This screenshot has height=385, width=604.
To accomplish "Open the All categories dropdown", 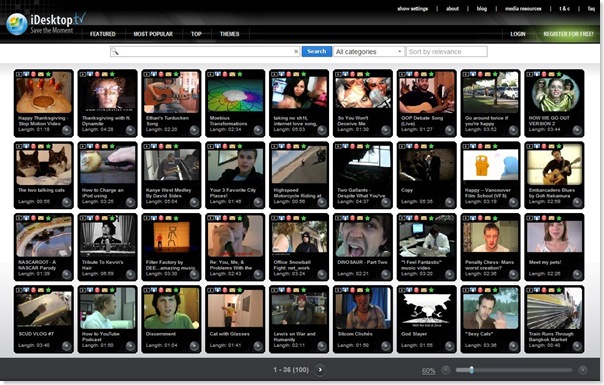I will coord(369,52).
